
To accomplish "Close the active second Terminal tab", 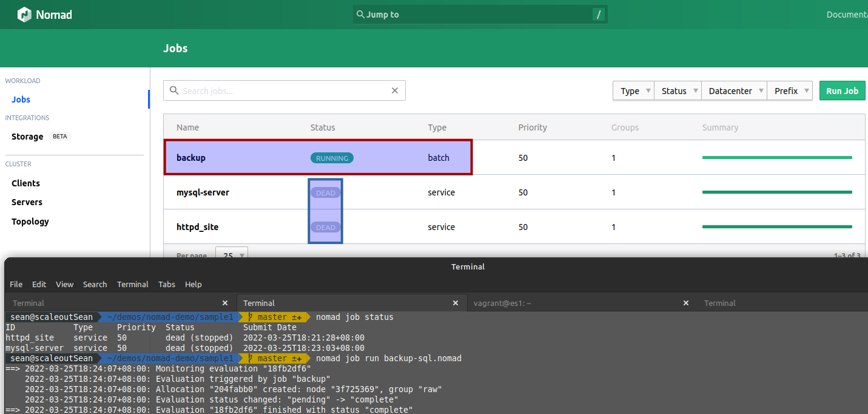I will (456, 303).
